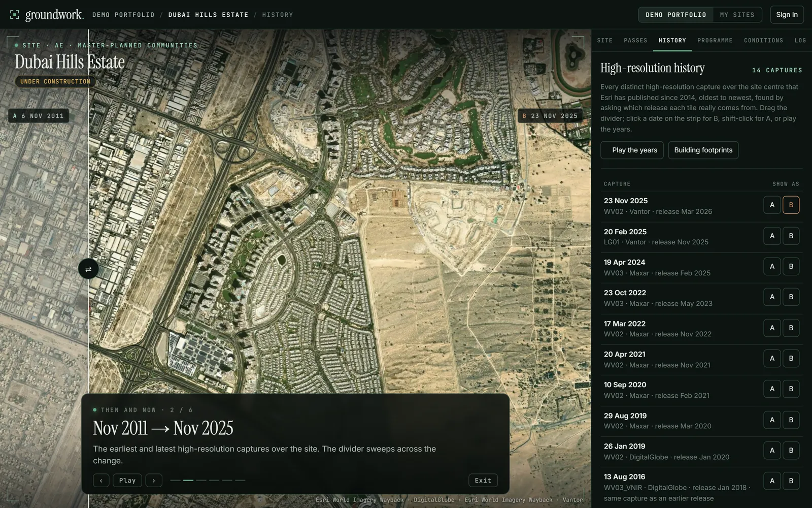This screenshot has width=812, height=508.
Task: Open the Log tab
Action: pos(800,40)
